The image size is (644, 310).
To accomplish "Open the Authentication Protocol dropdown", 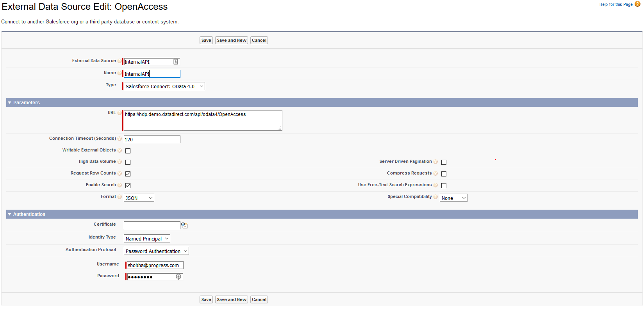I will (x=156, y=251).
